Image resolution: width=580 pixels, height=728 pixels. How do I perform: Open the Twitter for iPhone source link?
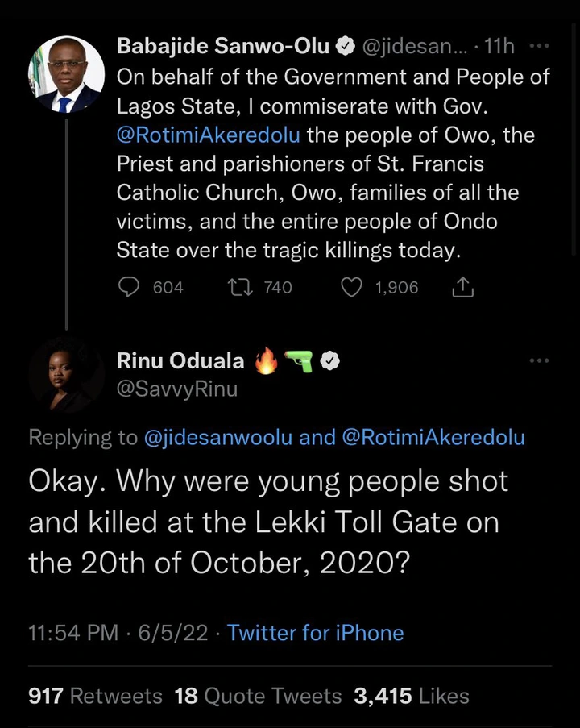315,633
